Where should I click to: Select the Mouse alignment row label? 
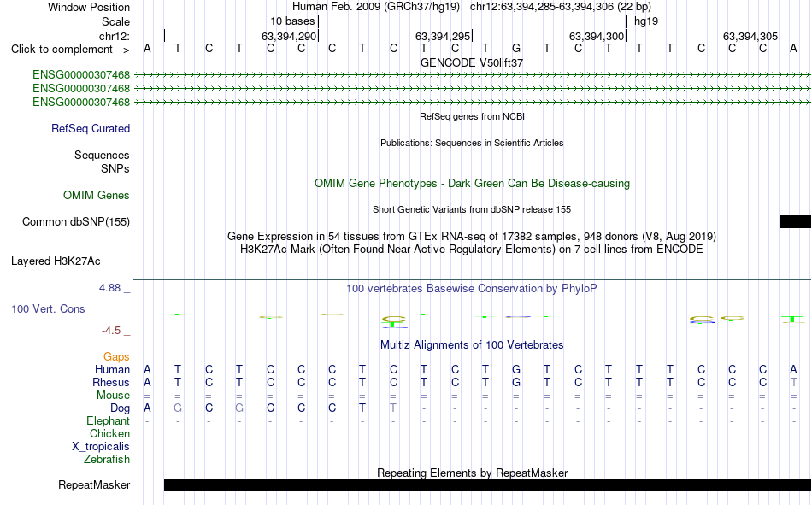tap(113, 395)
